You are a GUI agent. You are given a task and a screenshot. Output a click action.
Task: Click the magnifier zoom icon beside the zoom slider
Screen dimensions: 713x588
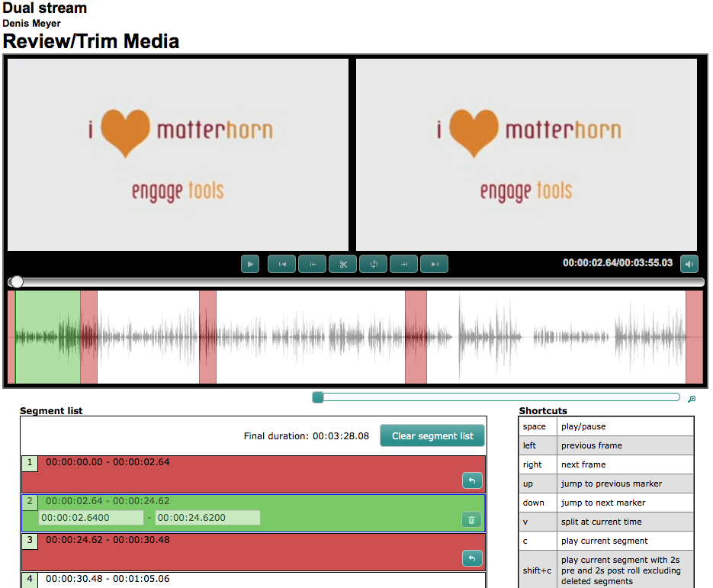(x=692, y=399)
